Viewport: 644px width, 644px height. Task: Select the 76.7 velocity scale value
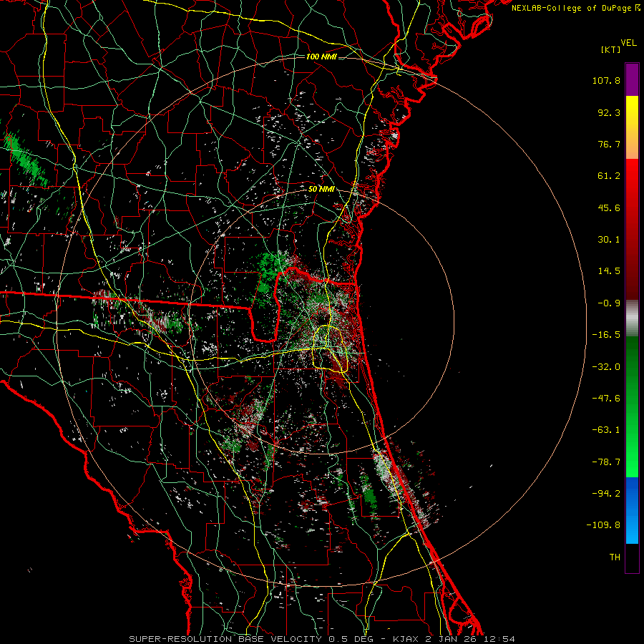[x=609, y=144]
